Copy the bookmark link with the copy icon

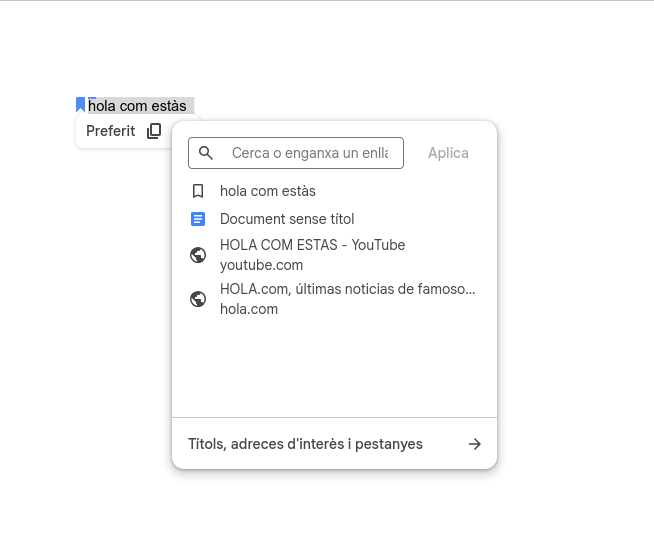(154, 131)
